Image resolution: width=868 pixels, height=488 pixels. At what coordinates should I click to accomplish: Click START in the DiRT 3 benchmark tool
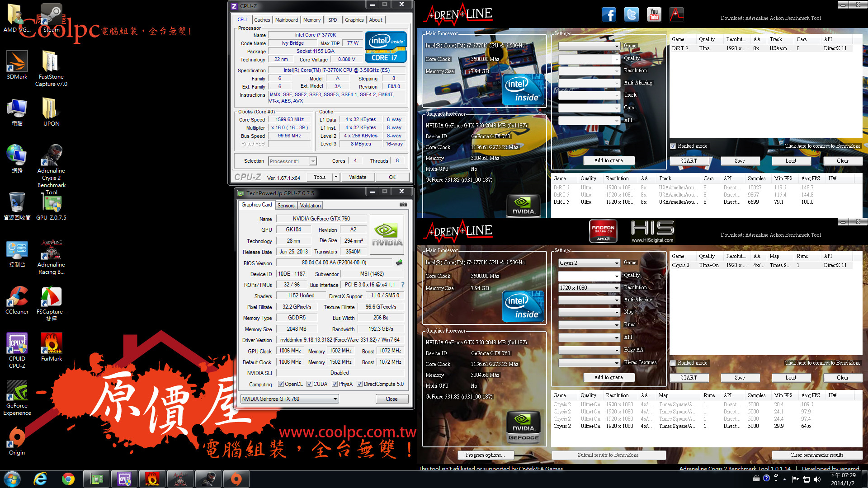pyautogui.click(x=689, y=161)
